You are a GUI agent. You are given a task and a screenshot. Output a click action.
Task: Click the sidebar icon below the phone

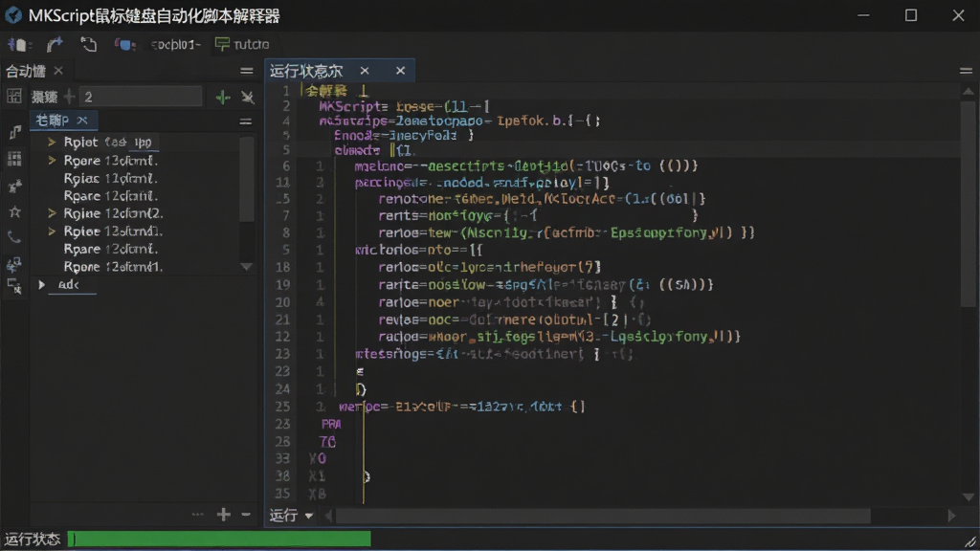tap(13, 264)
